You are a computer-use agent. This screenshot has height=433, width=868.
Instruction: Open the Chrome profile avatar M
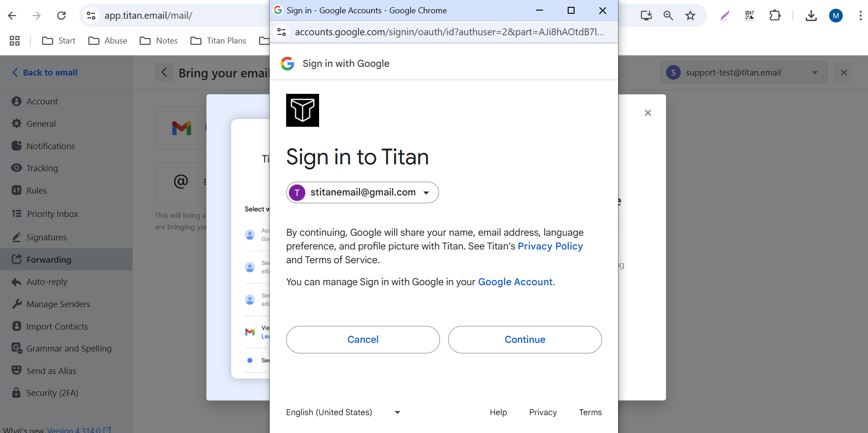836,16
